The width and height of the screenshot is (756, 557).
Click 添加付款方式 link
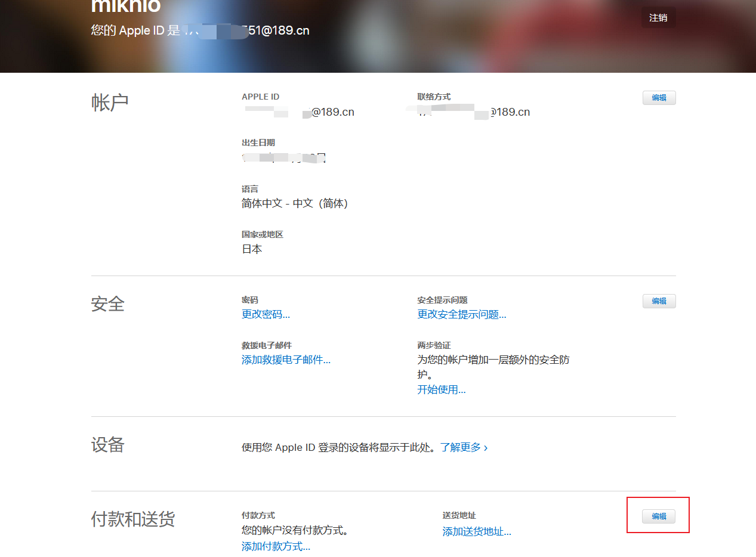coord(276,546)
